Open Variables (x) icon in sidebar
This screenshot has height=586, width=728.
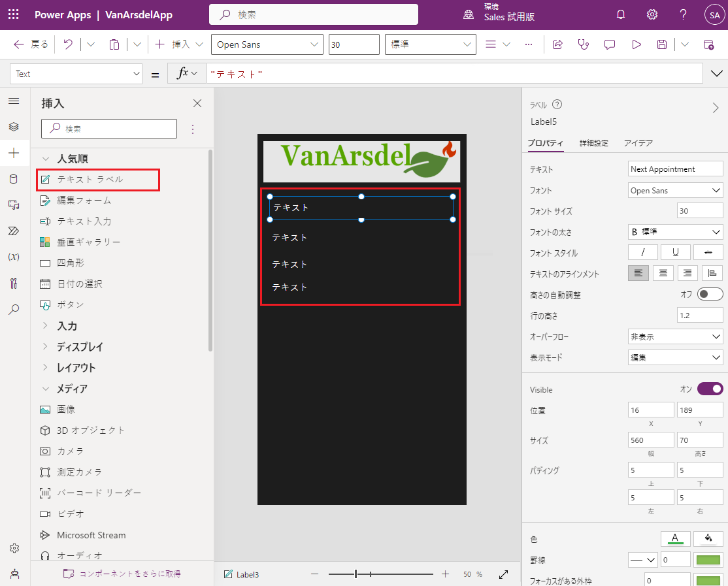click(14, 257)
